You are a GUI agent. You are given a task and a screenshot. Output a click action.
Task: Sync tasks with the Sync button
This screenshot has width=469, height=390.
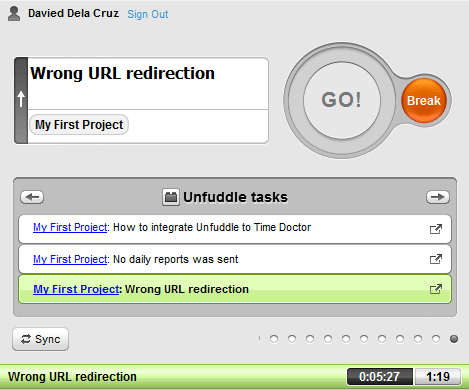pos(41,339)
